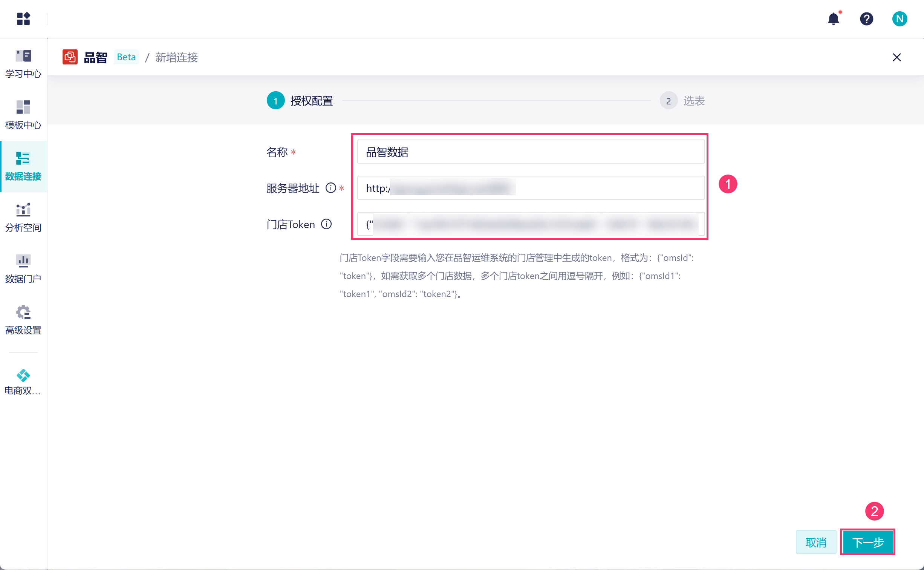
Task: Click the Beta tag
Action: [126, 57]
